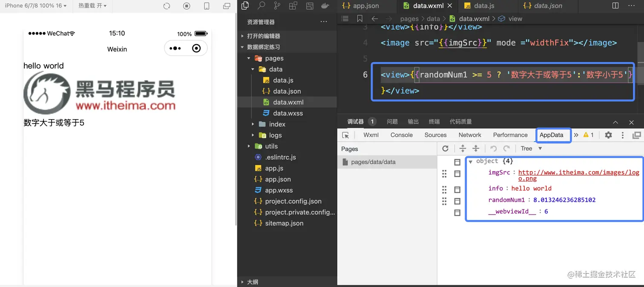Click the simulator refresh/rotate icon
Screen dimensions: 644x287
click(x=167, y=6)
